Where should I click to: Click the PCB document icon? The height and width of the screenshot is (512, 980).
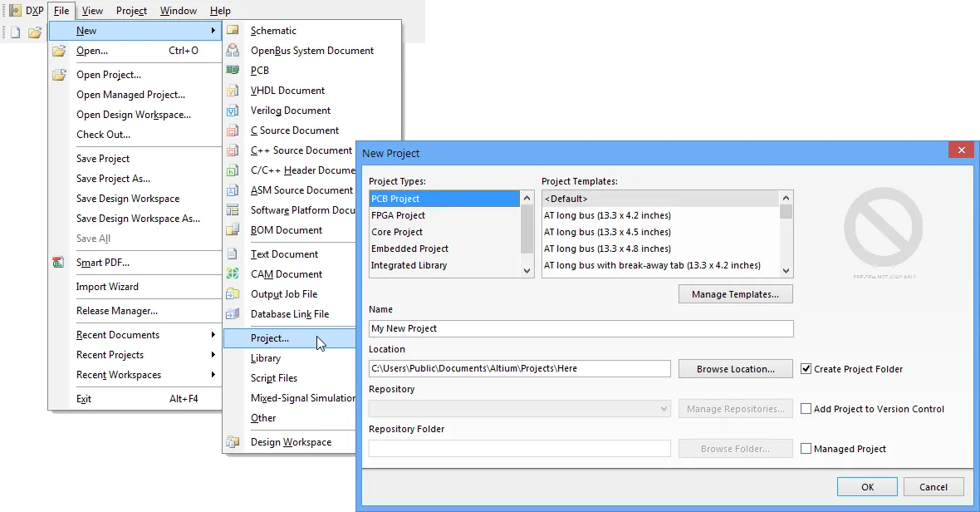coord(233,70)
